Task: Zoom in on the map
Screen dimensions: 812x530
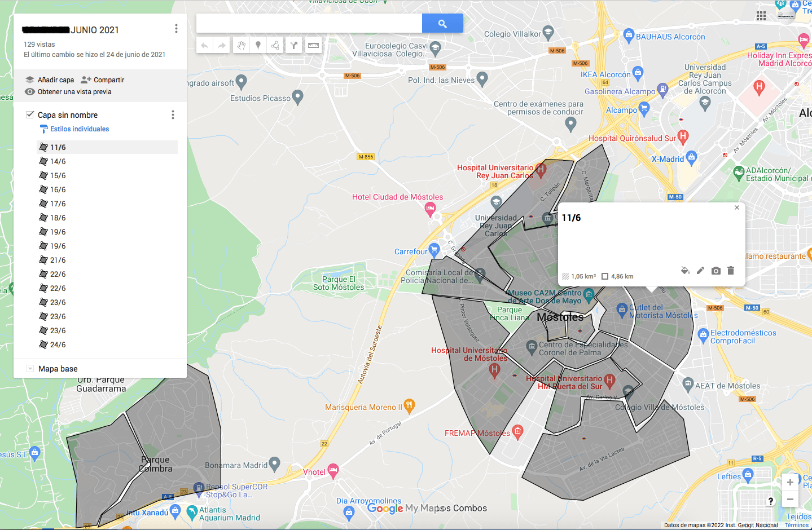Action: coord(790,482)
